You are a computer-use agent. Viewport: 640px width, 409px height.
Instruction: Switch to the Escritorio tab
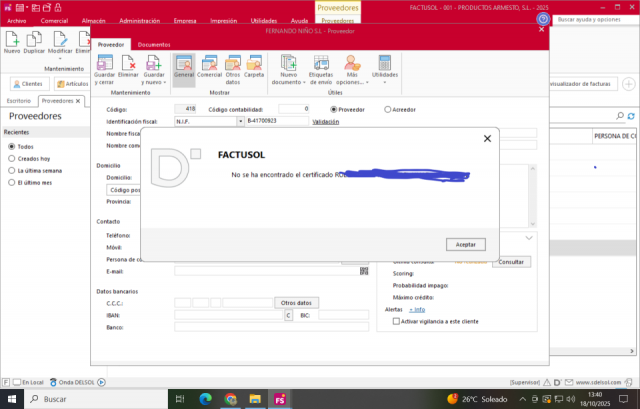click(x=19, y=101)
